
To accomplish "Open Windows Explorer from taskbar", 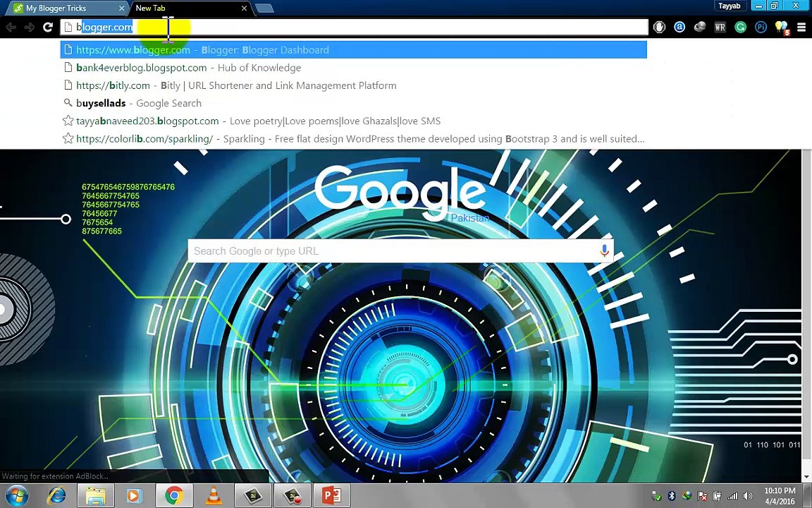I will pyautogui.click(x=96, y=496).
